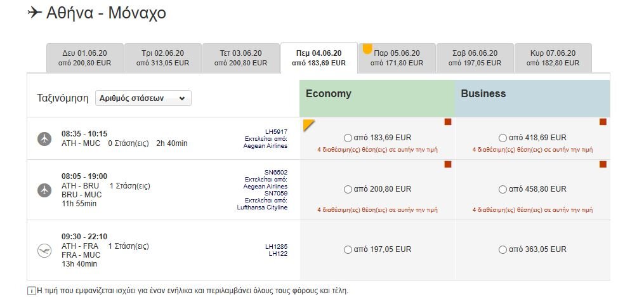Click red square marker in Economy 200,80 cell
This screenshot has height=297, width=644.
(x=448, y=164)
